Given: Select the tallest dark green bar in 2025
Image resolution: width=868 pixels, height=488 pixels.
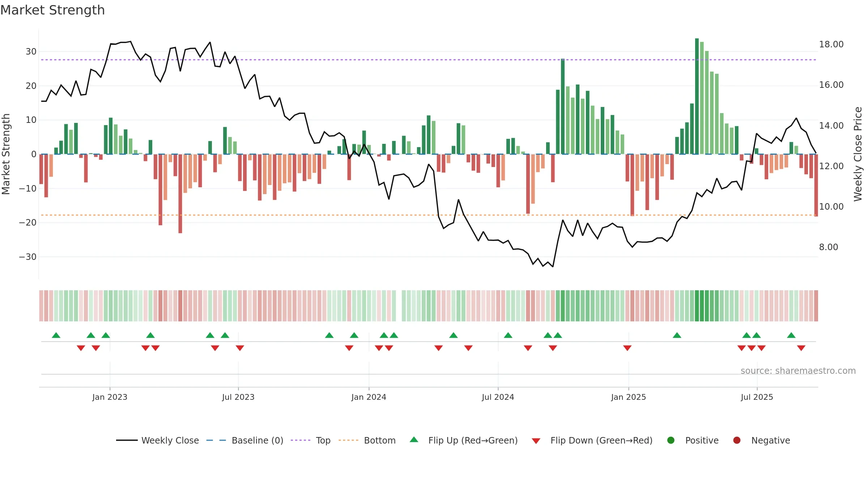Looking at the screenshot, I should click(x=697, y=96).
